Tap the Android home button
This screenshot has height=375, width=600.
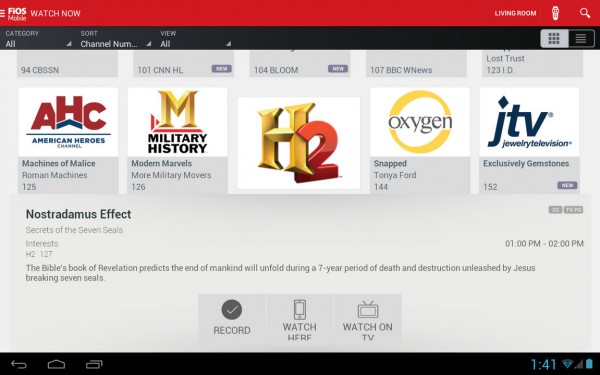coord(56,364)
